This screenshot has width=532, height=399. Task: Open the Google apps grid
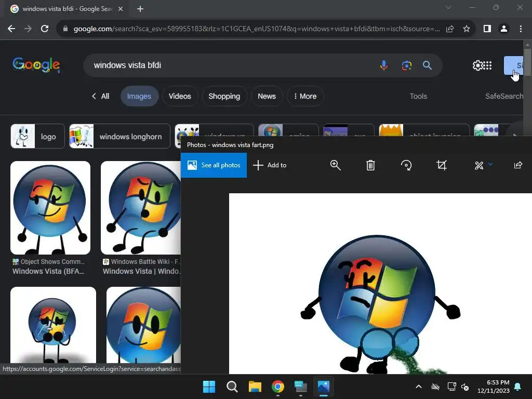pyautogui.click(x=487, y=65)
